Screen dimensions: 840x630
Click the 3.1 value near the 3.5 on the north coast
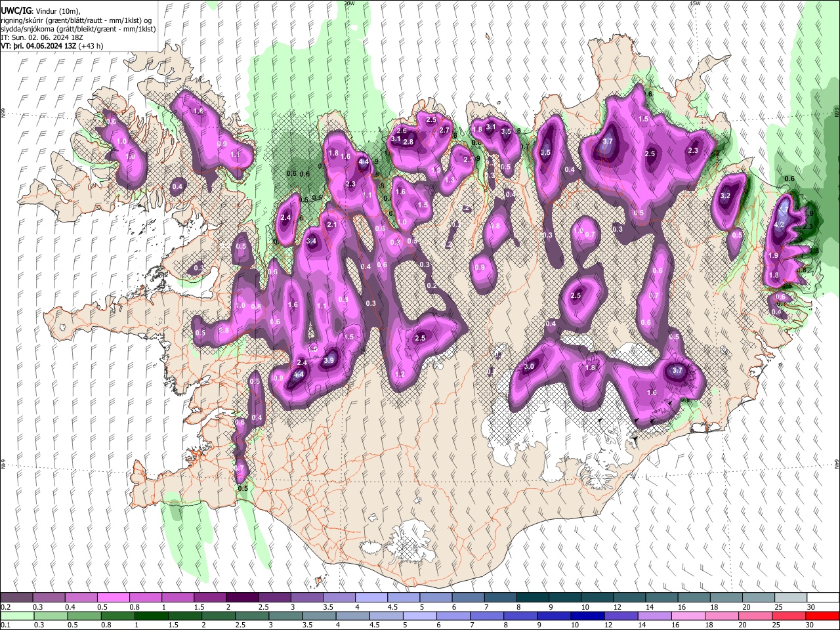(491, 127)
